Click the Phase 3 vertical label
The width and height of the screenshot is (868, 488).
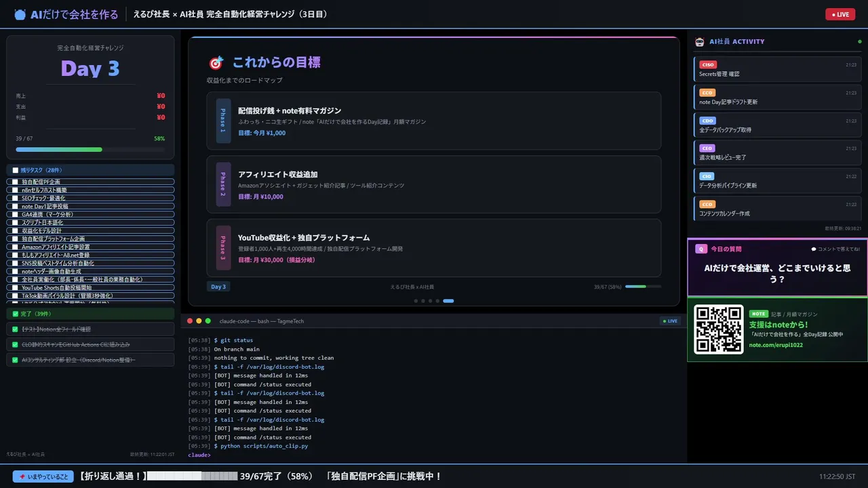click(x=223, y=247)
